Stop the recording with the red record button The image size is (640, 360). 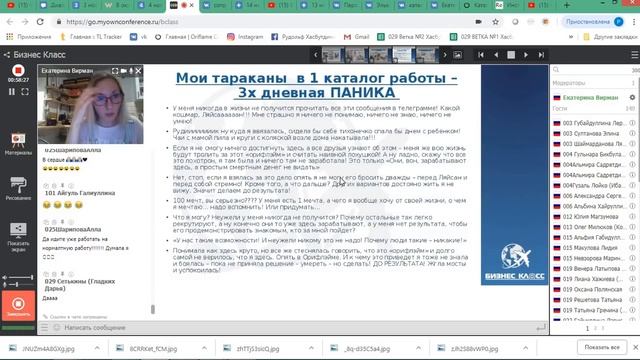click(18, 70)
